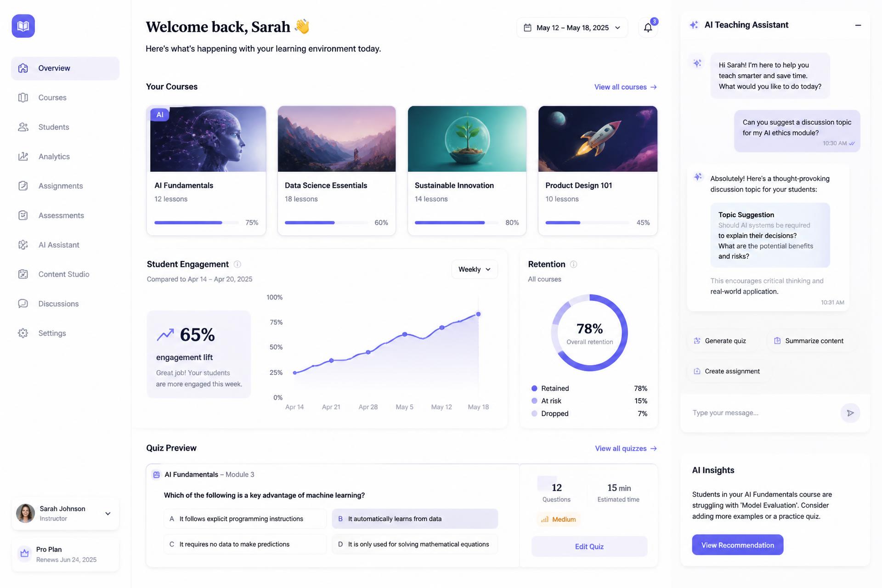Open the Weekly period dropdown
882x588 pixels.
(x=475, y=269)
